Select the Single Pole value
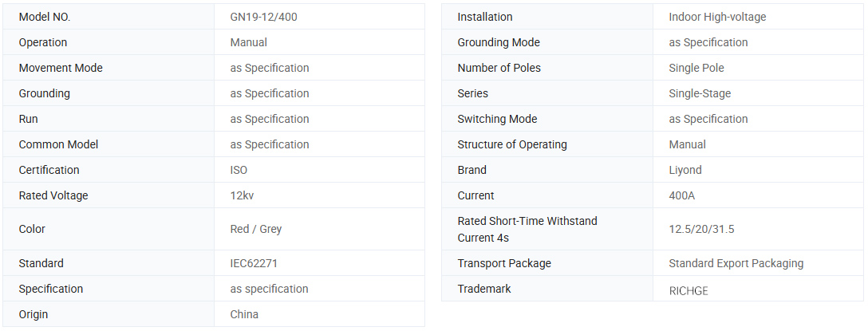Screen dimensions: 868x331 696,68
